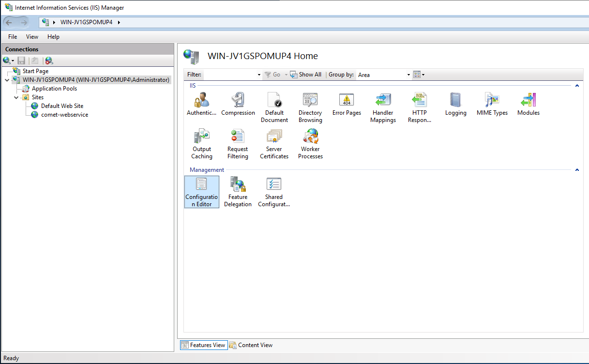Open the Compression feature
Viewport: 589px width, 364px height.
pos(238,104)
